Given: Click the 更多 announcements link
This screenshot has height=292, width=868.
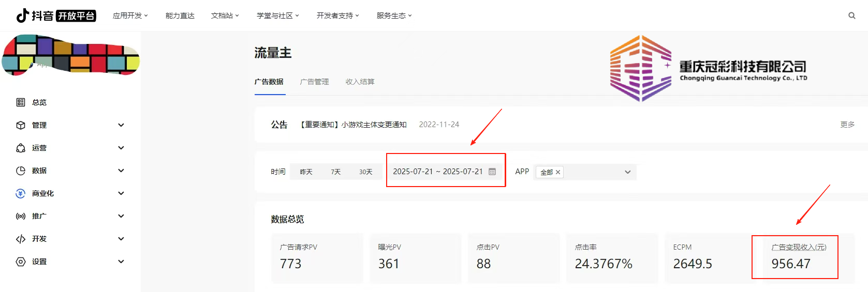Looking at the screenshot, I should (848, 125).
